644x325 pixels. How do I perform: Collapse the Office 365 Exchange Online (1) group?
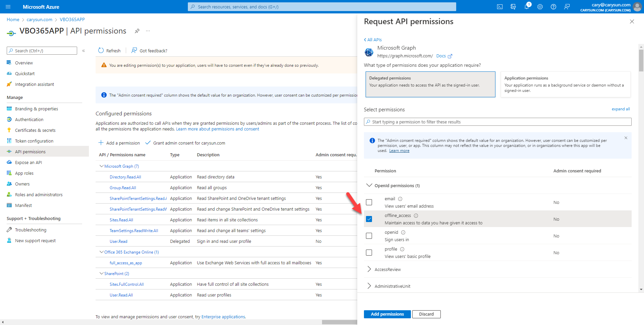pyautogui.click(x=101, y=252)
